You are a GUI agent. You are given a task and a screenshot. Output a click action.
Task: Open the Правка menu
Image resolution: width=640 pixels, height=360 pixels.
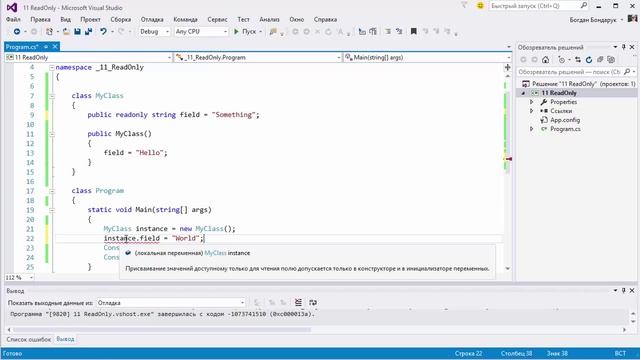(40, 19)
